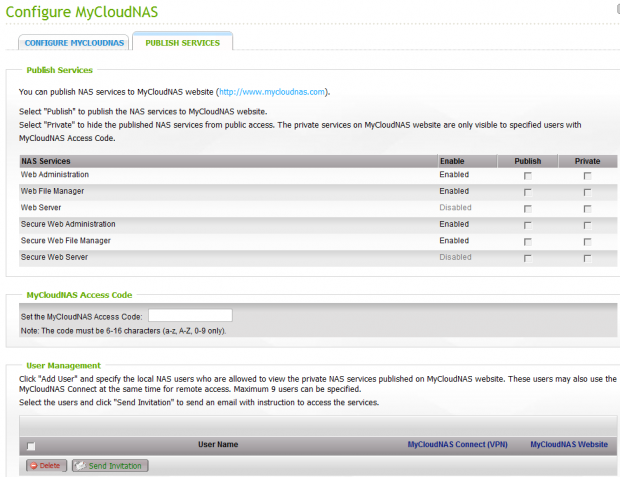Click the red Delete icon
The height and width of the screenshot is (477, 620).
[34, 466]
